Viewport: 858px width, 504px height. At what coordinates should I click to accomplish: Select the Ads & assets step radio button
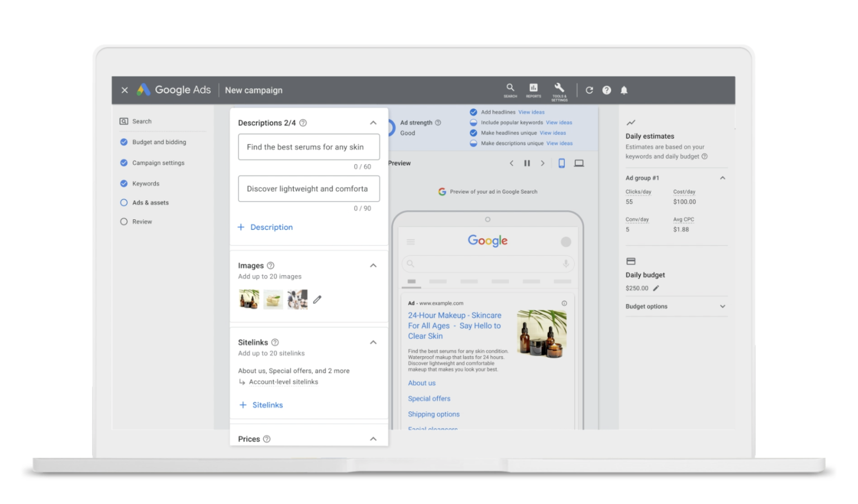tap(124, 202)
